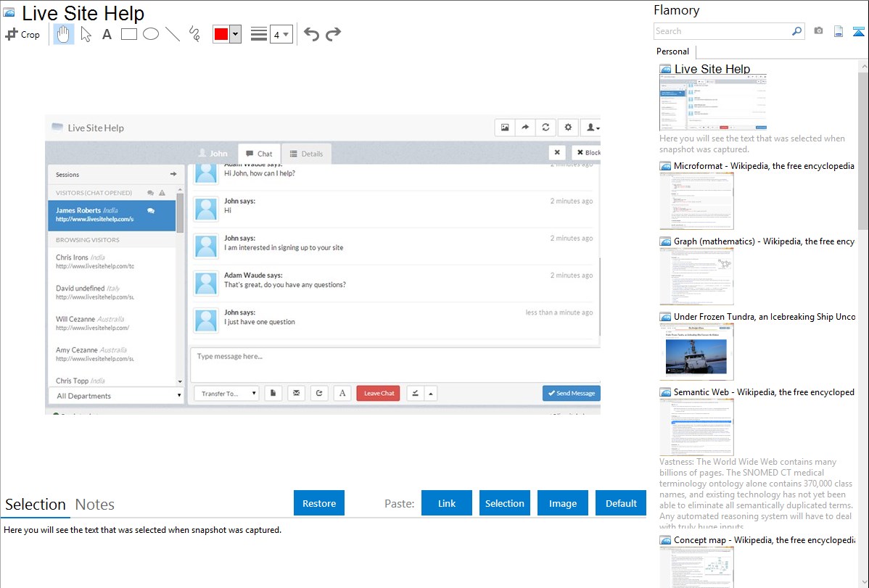Click the Leave Chat button

[x=379, y=393]
